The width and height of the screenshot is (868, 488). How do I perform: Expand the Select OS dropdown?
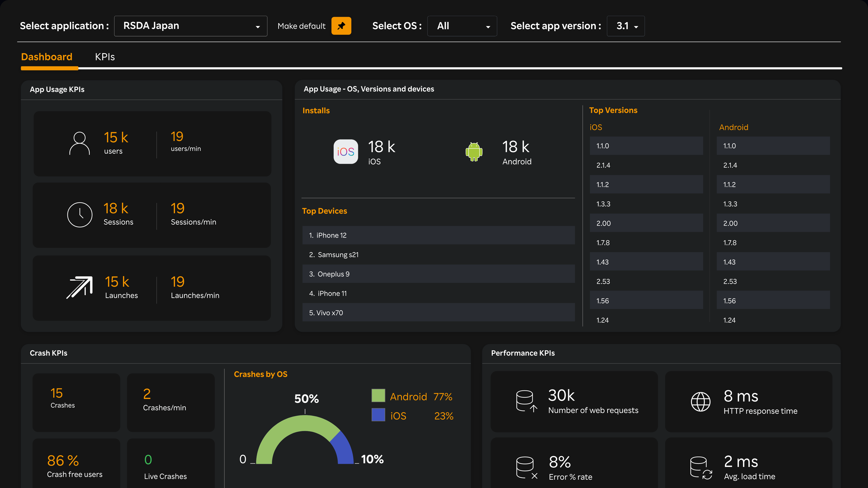tap(462, 26)
